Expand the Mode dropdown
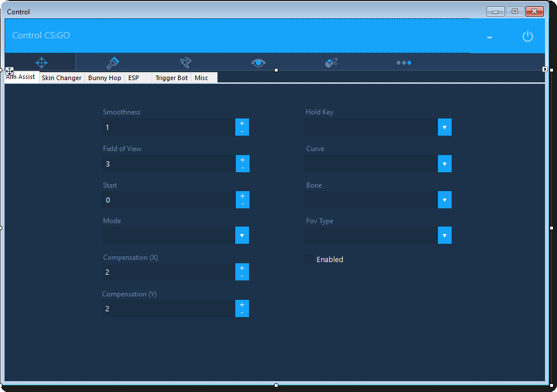Screen dimensions: 557x392 (x=242, y=235)
